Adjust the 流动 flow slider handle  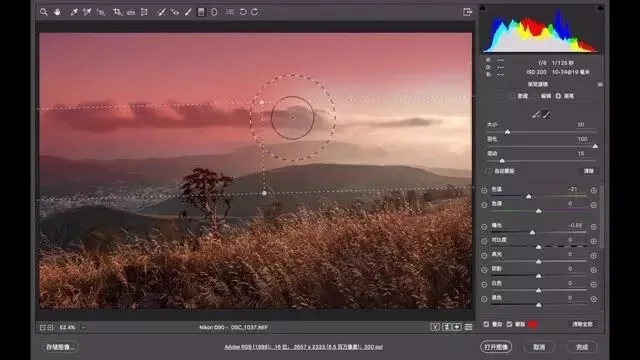click(x=502, y=161)
